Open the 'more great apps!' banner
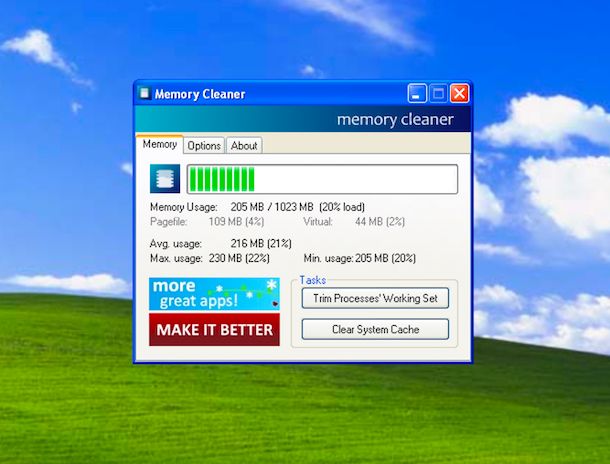610x464 pixels. click(x=214, y=294)
